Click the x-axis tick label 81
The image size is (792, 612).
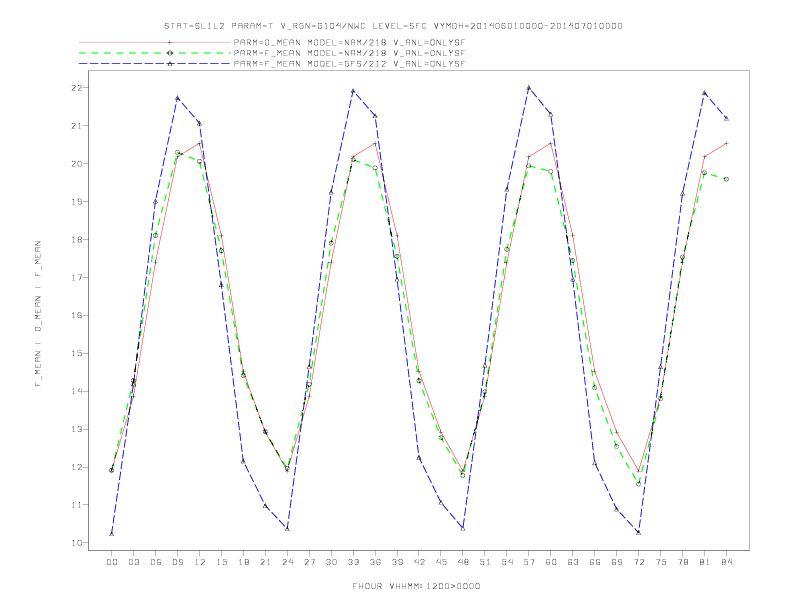pos(705,562)
